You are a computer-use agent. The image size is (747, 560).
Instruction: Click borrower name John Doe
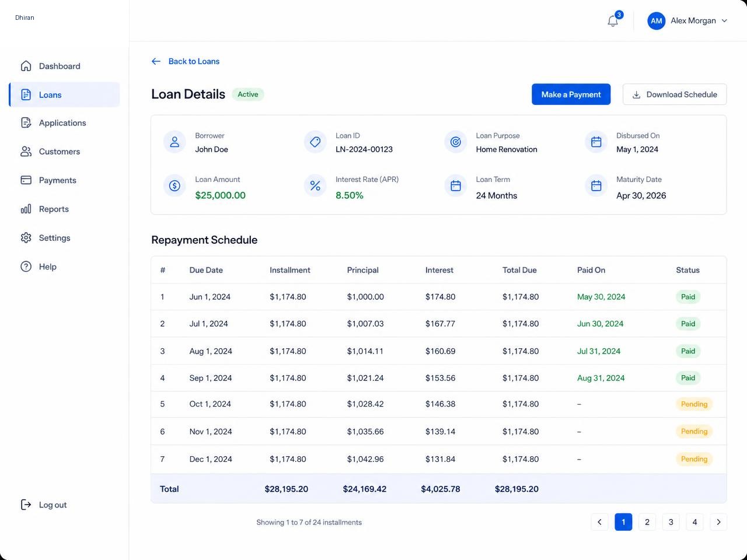pos(211,149)
